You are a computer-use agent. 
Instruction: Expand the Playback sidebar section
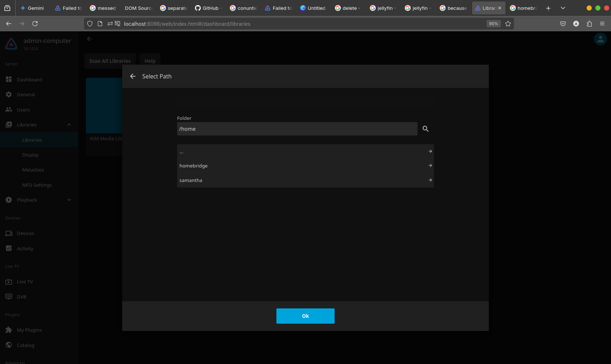click(x=69, y=200)
